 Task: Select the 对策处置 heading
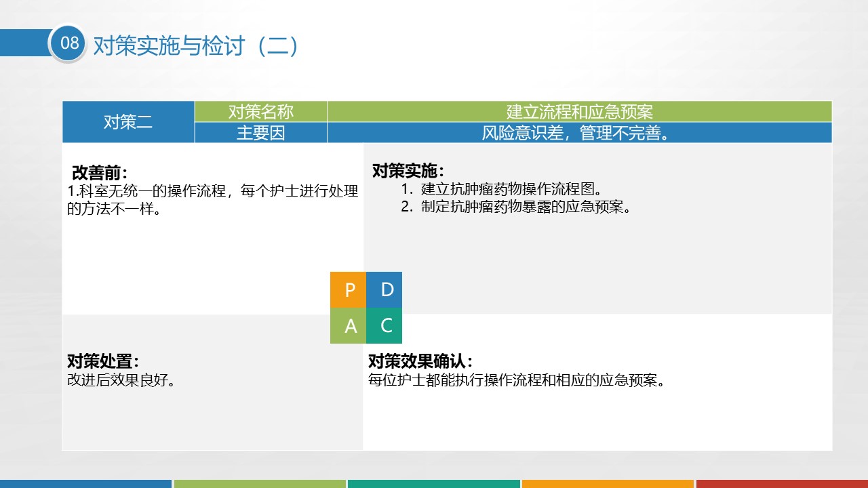[x=102, y=361]
